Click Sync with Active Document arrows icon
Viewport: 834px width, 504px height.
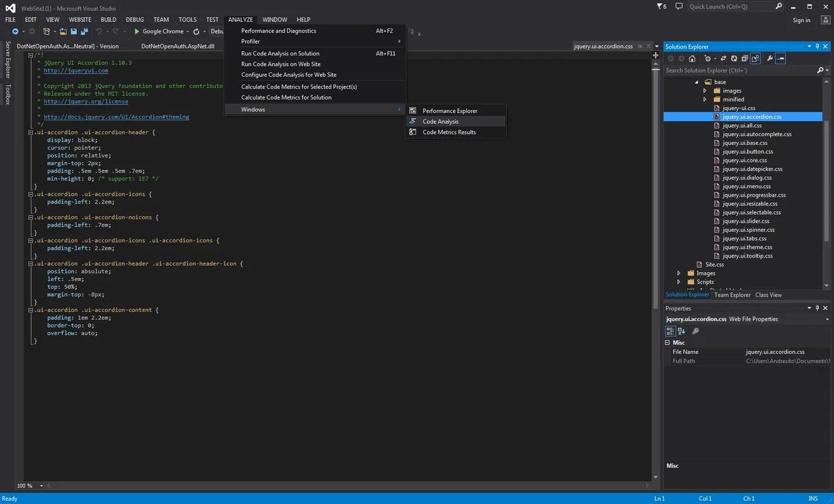[723, 59]
